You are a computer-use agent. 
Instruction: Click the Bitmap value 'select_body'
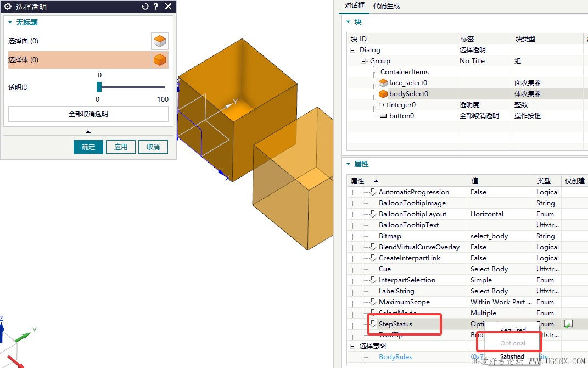coord(489,236)
